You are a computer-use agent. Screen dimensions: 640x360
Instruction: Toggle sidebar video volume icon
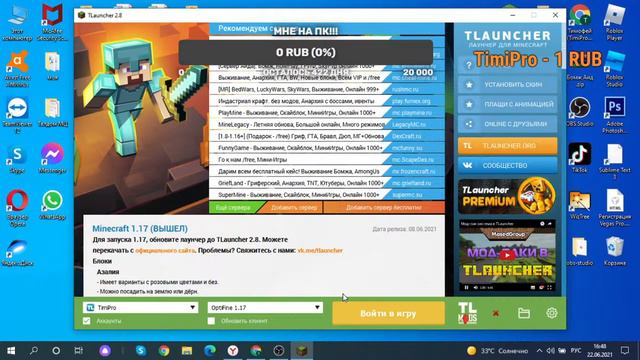coord(476,287)
